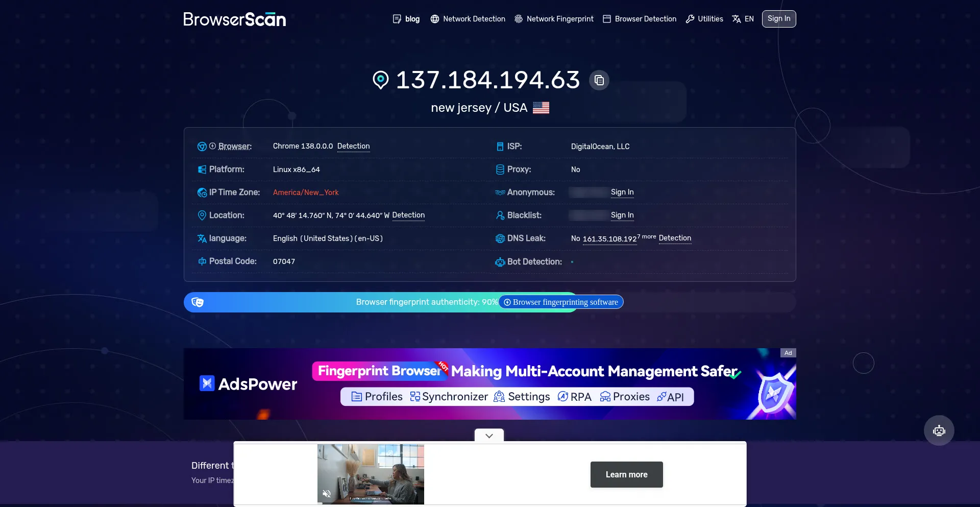The width and height of the screenshot is (980, 507).
Task: Unmute the video ad sound icon
Action: pyautogui.click(x=327, y=494)
